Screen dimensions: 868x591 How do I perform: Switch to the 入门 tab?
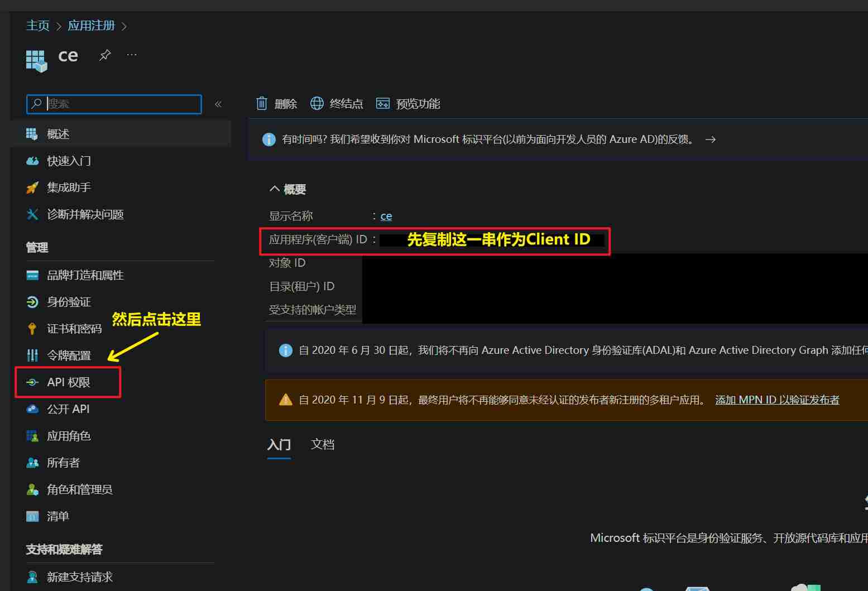[x=279, y=444]
